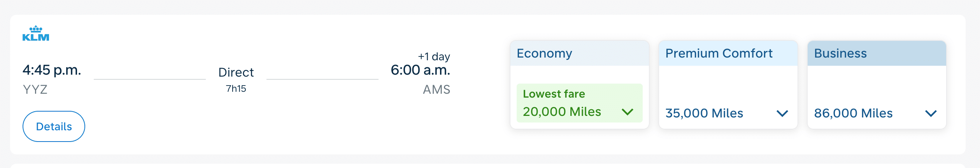The height and width of the screenshot is (168, 980).
Task: Click the Direct flight label
Action: (x=236, y=72)
